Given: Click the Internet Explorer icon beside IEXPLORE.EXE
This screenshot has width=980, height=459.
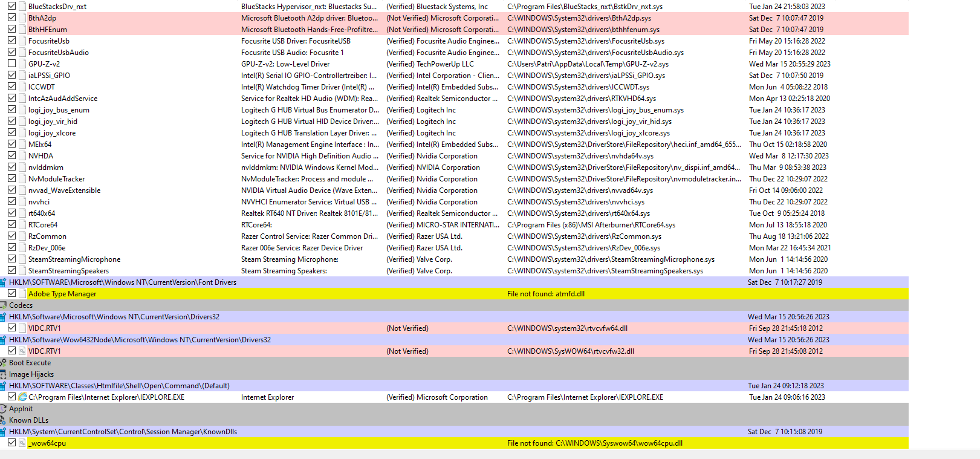Looking at the screenshot, I should (x=22, y=397).
